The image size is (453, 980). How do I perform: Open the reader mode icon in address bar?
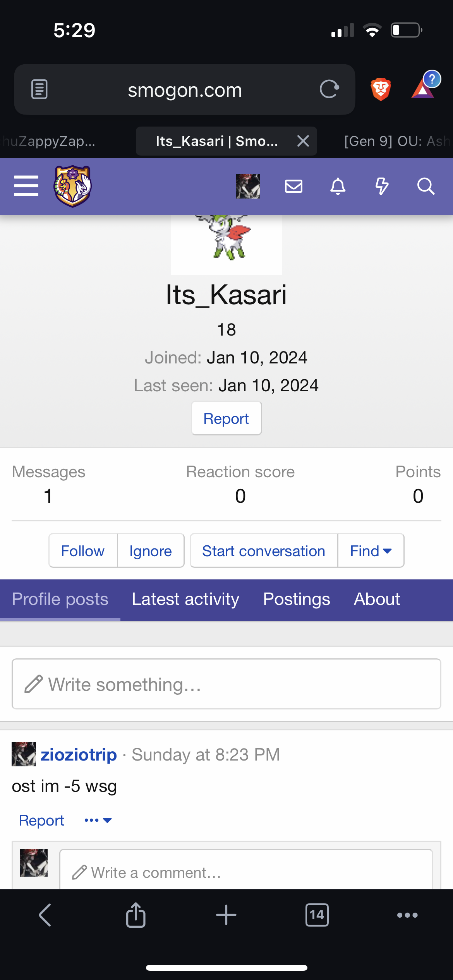click(39, 89)
